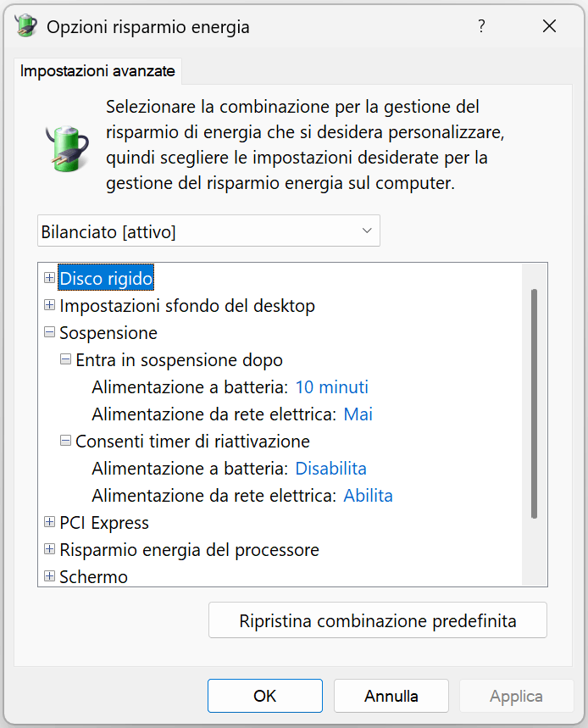Click the question mark help button
The image size is (588, 728).
pyautogui.click(x=481, y=26)
